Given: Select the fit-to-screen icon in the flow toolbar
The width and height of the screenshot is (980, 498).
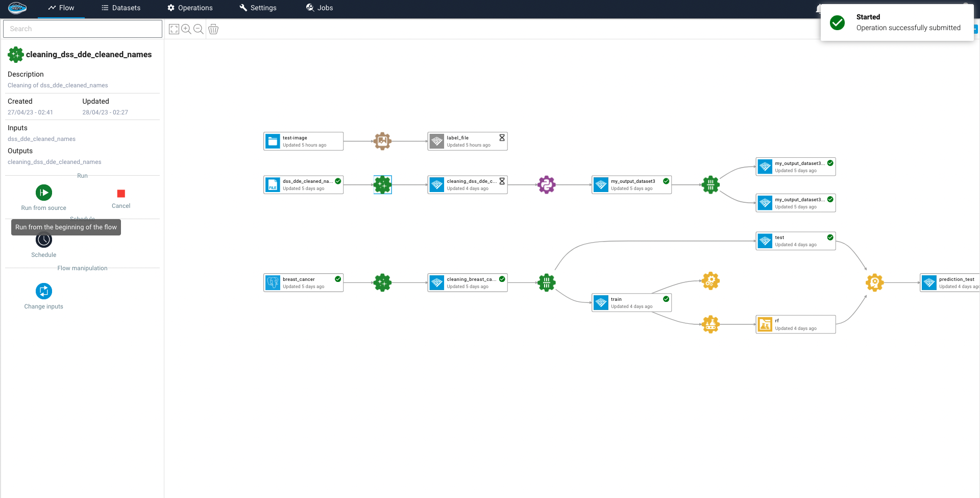Looking at the screenshot, I should point(174,29).
